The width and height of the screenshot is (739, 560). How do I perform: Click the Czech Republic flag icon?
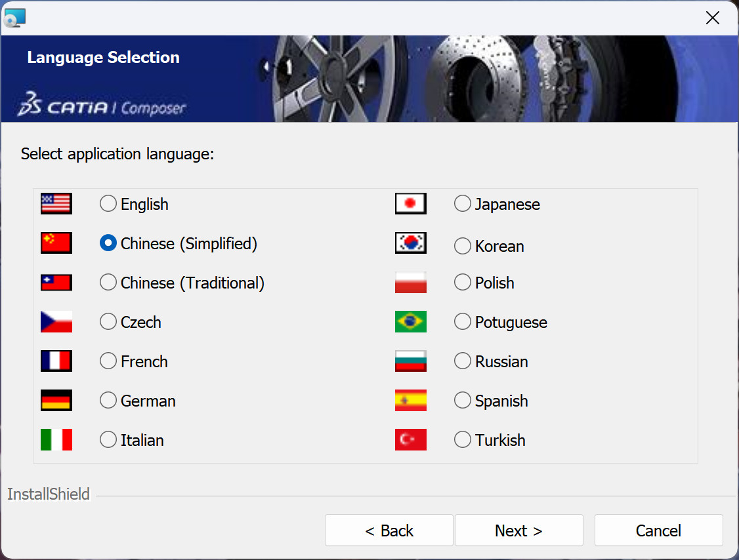[56, 322]
